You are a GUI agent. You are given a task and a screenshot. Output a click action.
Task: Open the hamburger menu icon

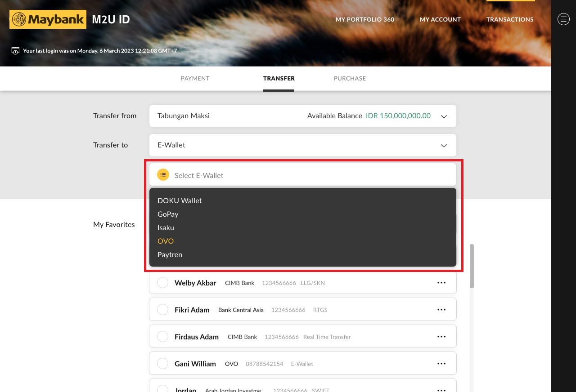563,19
